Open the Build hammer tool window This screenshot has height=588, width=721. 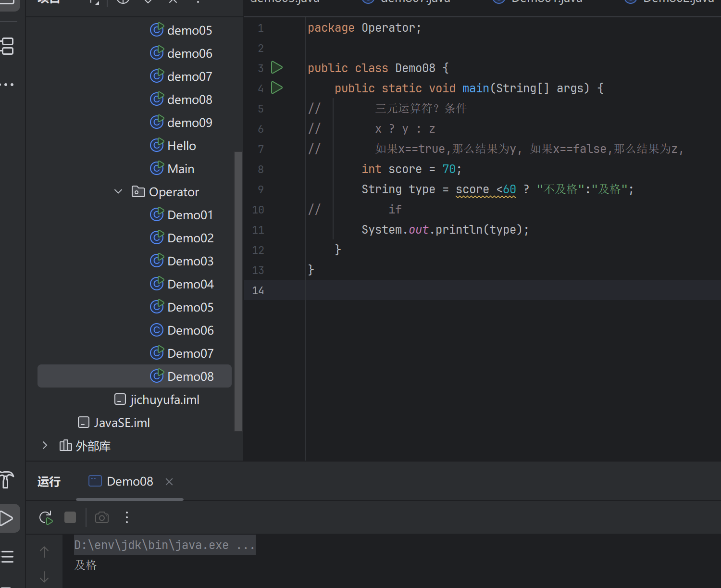pos(7,480)
